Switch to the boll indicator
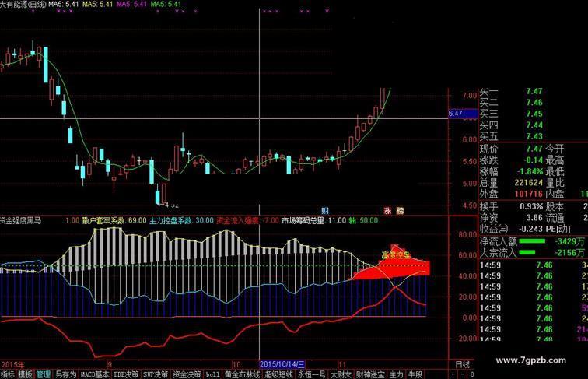Viewport: 588px width, 379px height. pos(212,374)
